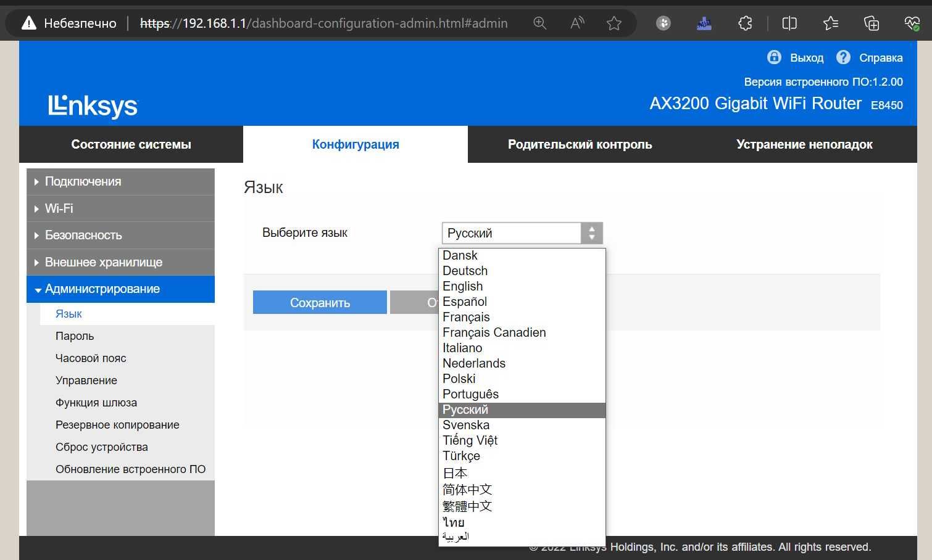932x560 pixels.
Task: Expand the Безопасность sidebar section
Action: (x=120, y=235)
